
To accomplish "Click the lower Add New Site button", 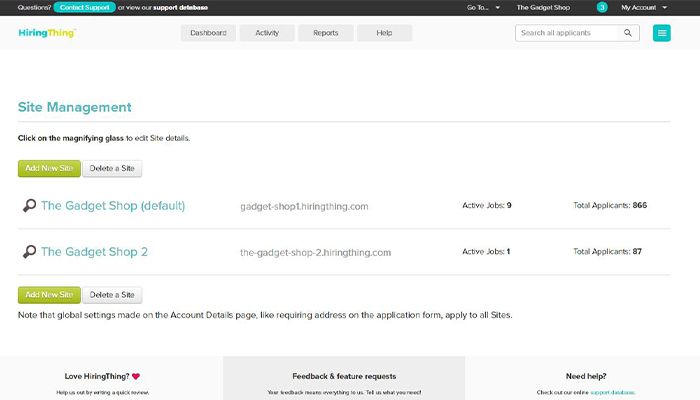I will [49, 295].
